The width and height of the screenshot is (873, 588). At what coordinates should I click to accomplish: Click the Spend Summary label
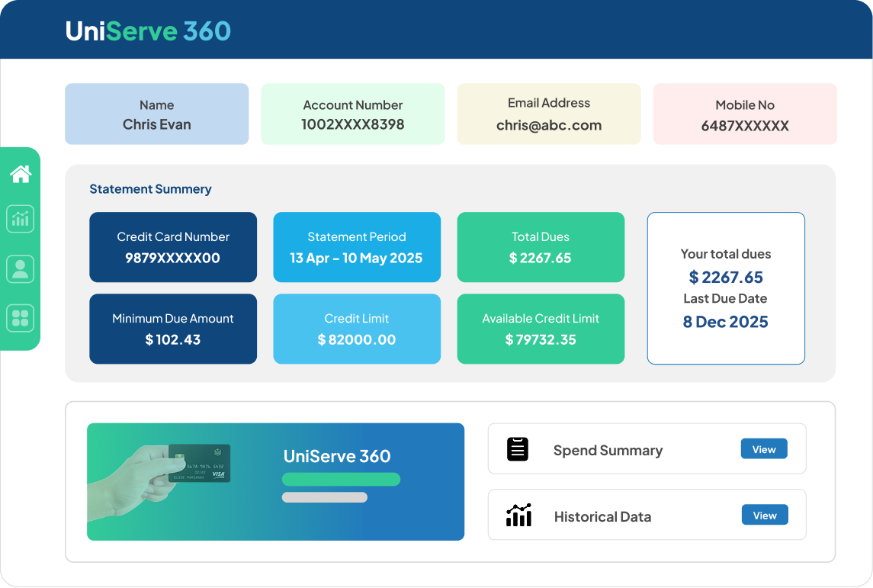pos(608,450)
